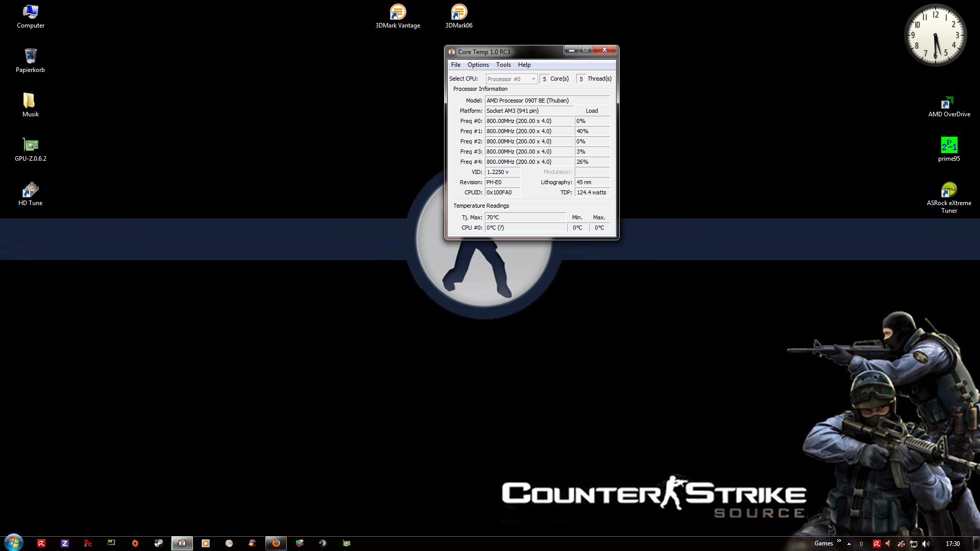Click the Revision value PH-E0
Image resolution: width=980 pixels, height=551 pixels.
[x=502, y=182]
